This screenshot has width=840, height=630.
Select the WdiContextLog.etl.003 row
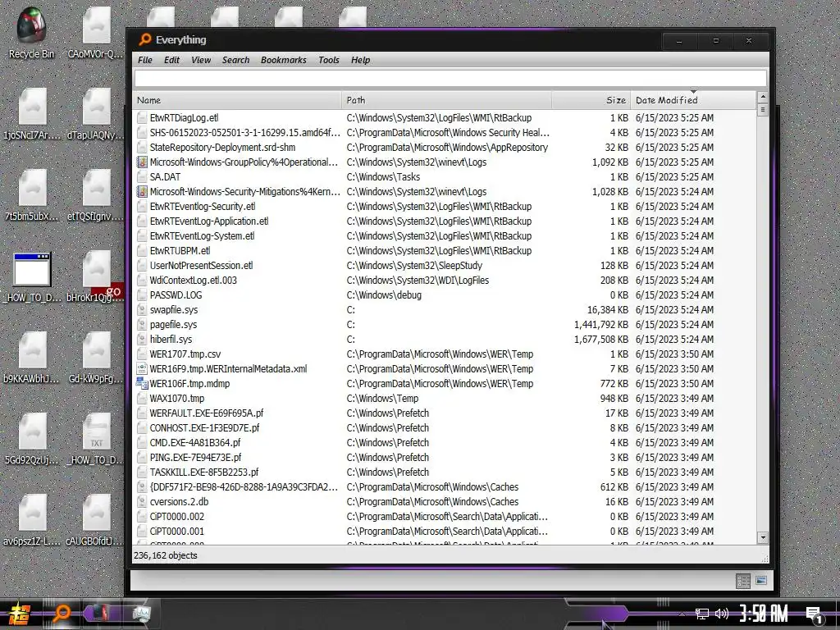[444, 281]
